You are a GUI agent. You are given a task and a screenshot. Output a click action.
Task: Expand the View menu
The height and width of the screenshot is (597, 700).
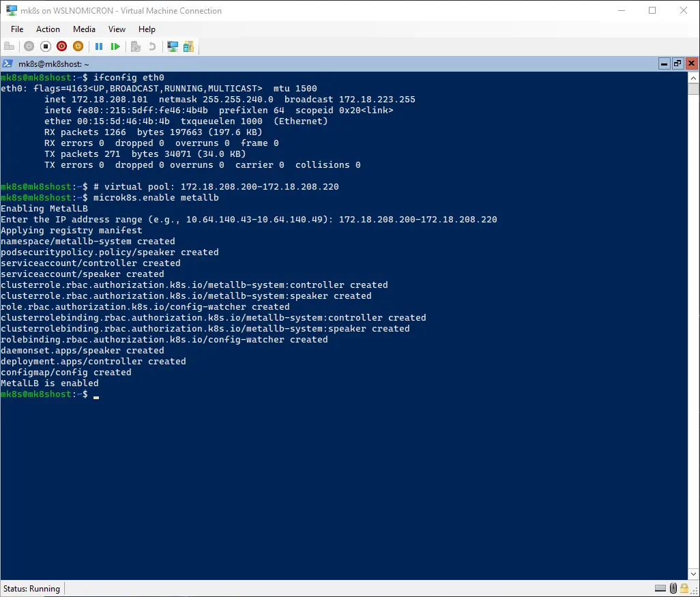click(x=117, y=29)
